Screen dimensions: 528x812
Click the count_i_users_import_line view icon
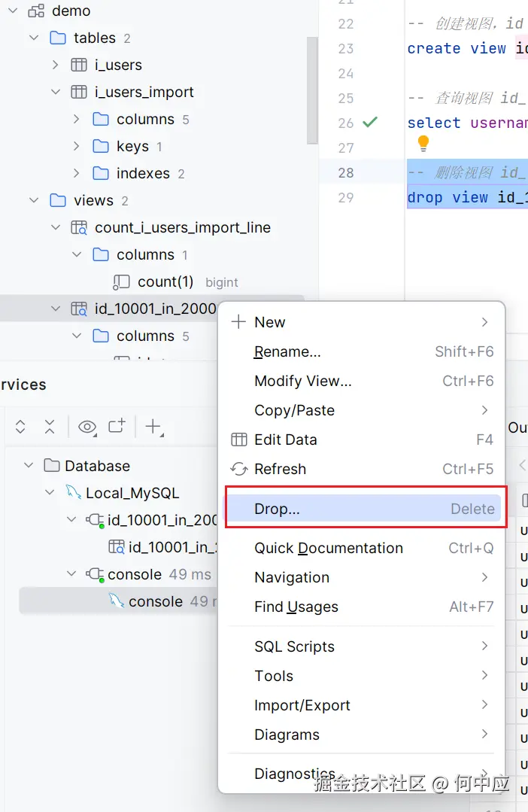[x=79, y=227]
